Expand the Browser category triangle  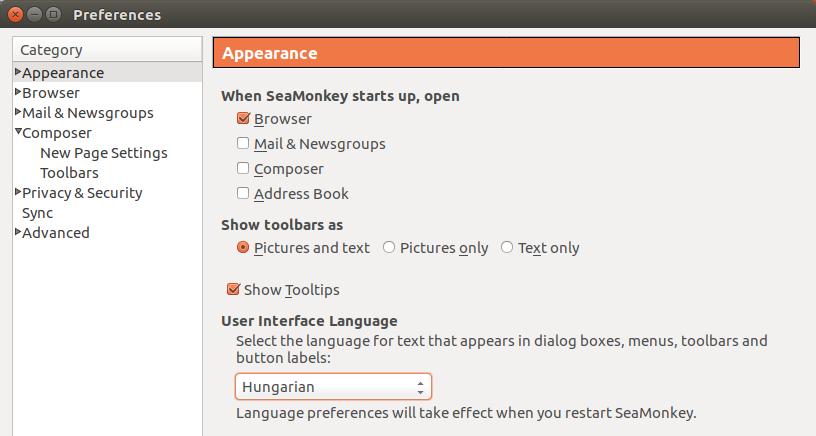tap(18, 92)
